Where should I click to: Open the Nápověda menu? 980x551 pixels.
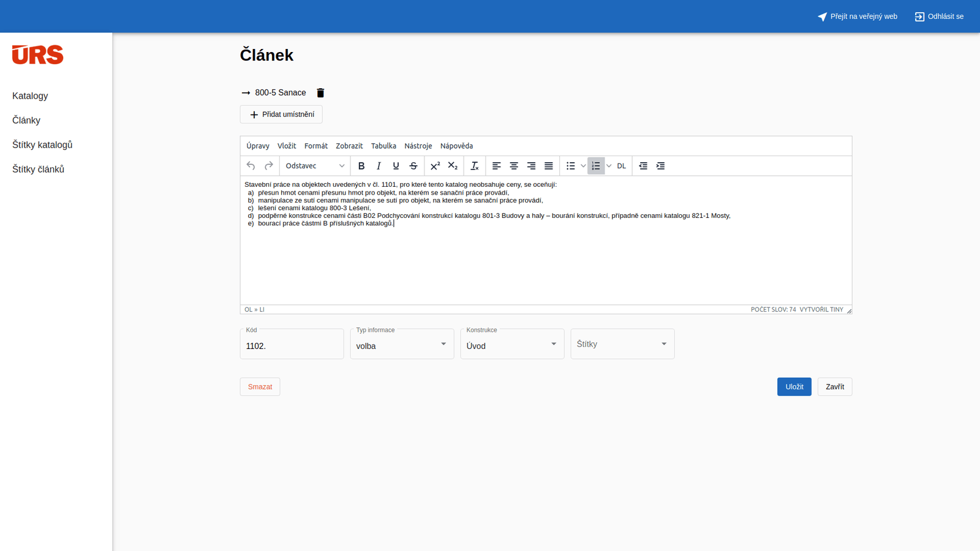click(456, 146)
